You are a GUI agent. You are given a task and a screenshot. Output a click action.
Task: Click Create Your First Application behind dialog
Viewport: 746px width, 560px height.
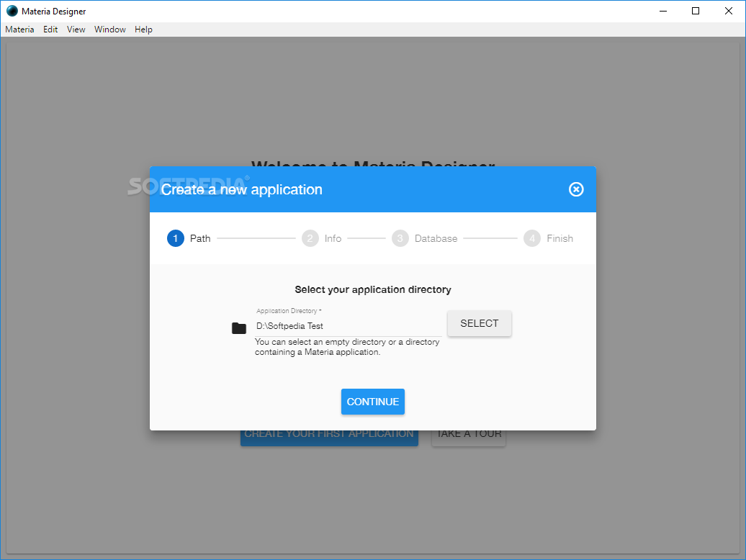[x=329, y=438]
